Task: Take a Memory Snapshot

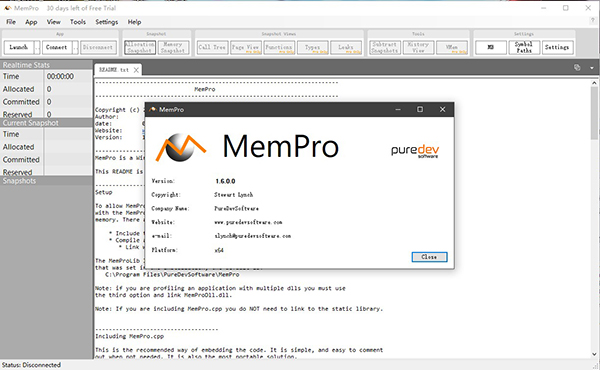Action: point(173,47)
